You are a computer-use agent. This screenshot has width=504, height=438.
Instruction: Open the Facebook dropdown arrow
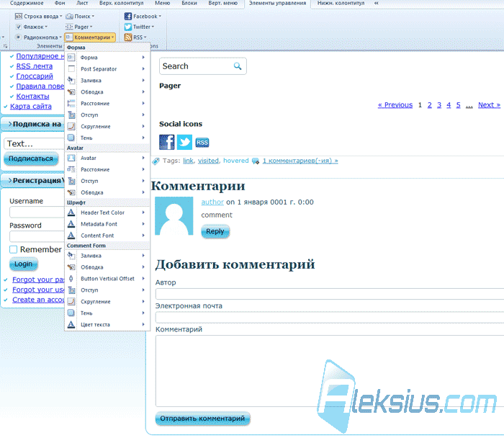pyautogui.click(x=160, y=16)
